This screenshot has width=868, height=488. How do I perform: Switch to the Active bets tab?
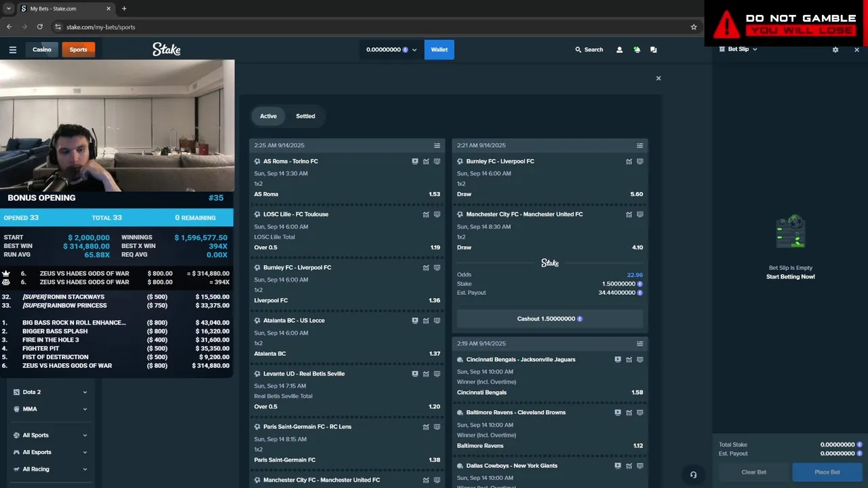pos(269,116)
